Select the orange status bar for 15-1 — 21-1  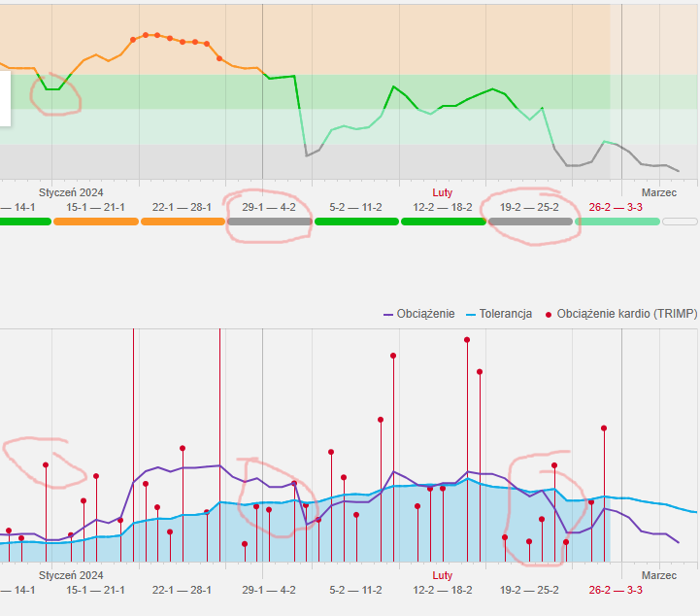(96, 222)
